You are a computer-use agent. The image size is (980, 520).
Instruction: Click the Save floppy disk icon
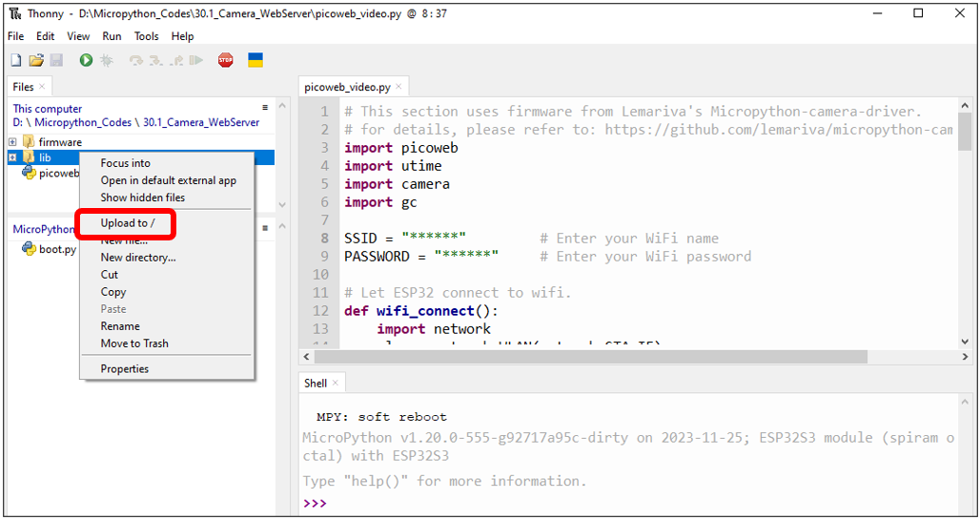(56, 60)
